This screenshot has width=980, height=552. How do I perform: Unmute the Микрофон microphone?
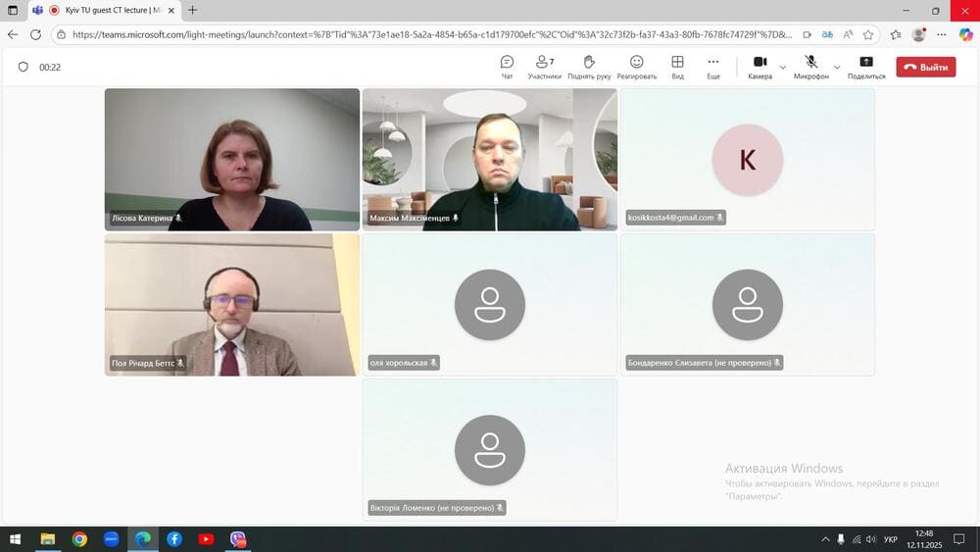810,67
